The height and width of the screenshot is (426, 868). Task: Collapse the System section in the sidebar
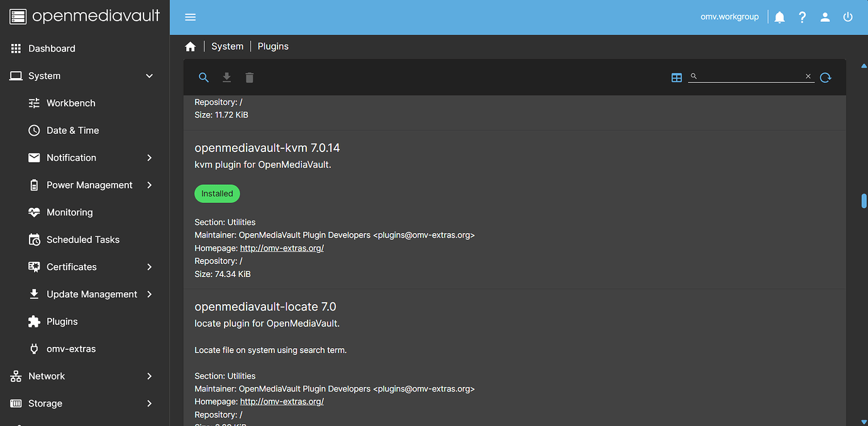click(x=149, y=75)
